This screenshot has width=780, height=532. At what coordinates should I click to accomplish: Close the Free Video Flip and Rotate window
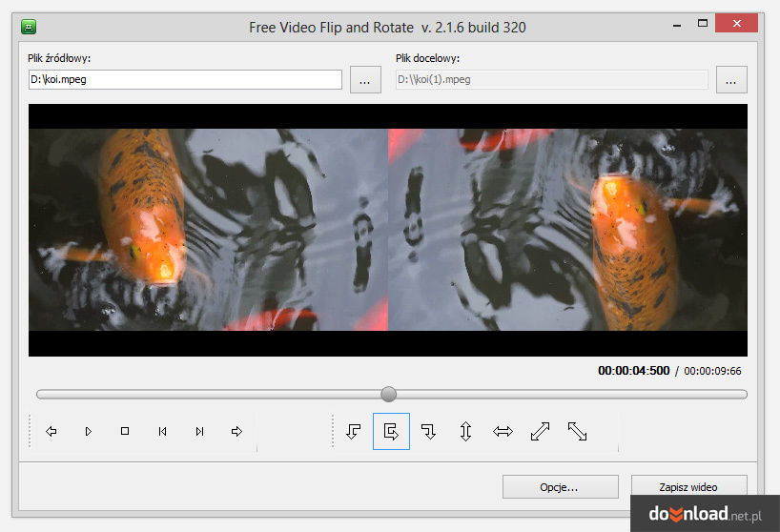[x=737, y=24]
